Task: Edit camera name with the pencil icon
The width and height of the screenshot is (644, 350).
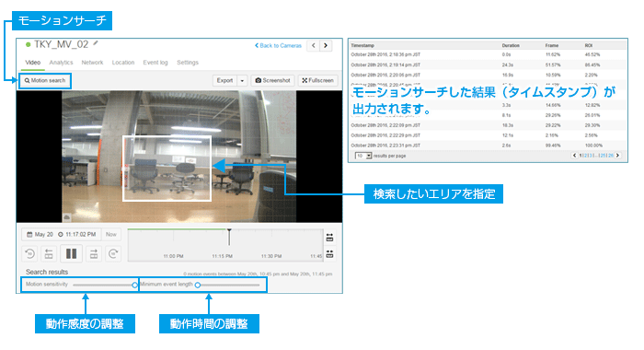Action: point(96,42)
